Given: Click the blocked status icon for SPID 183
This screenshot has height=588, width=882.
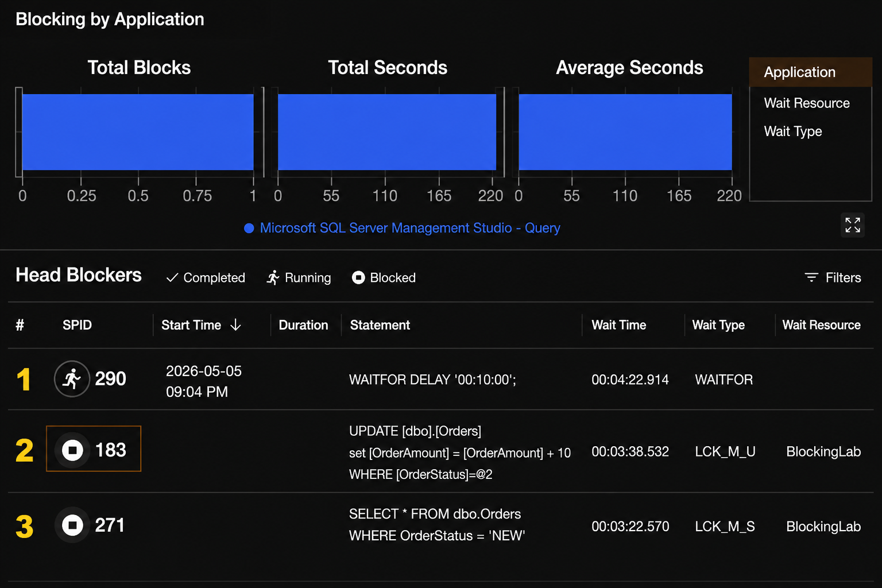Looking at the screenshot, I should click(x=72, y=450).
